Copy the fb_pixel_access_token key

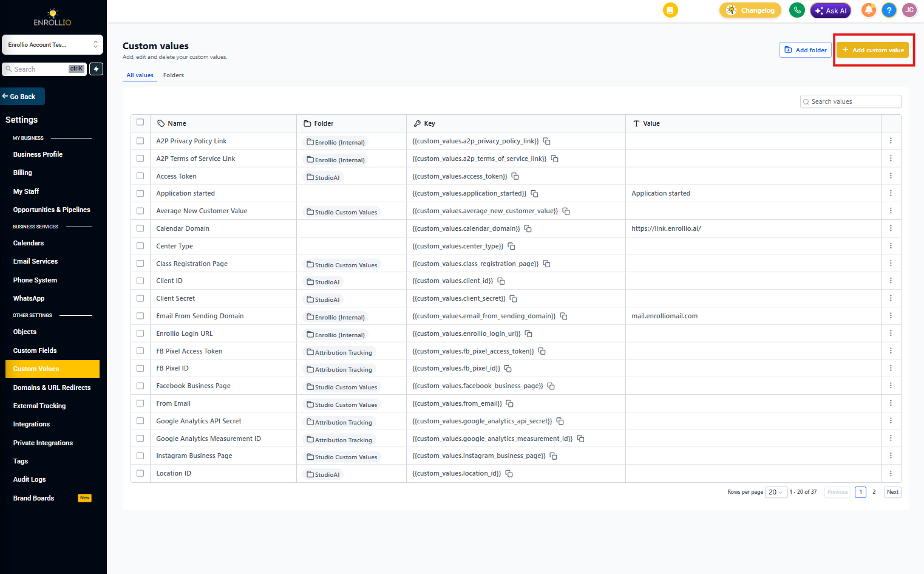(x=542, y=352)
